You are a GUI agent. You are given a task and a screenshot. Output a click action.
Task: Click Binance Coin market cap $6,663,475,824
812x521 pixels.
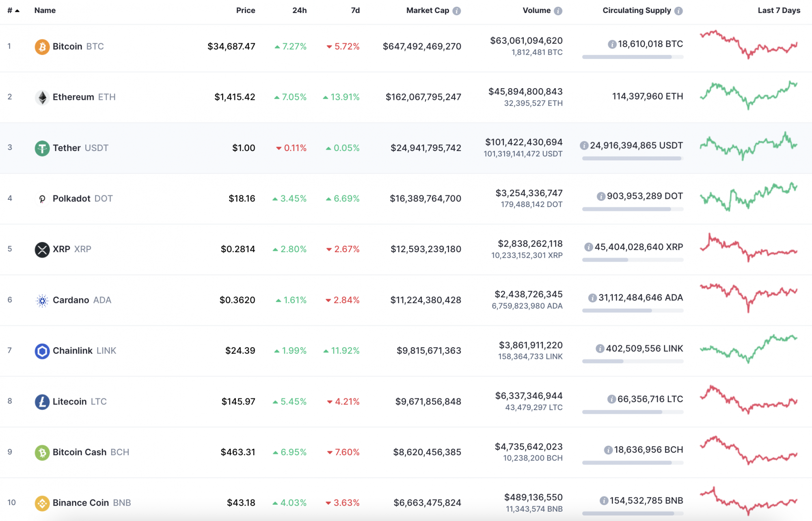427,503
